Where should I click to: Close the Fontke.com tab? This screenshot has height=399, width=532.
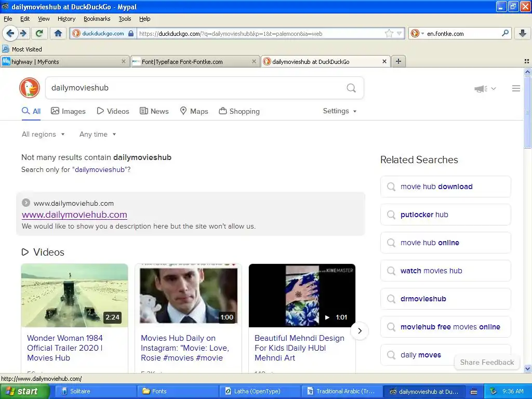pyautogui.click(x=254, y=61)
